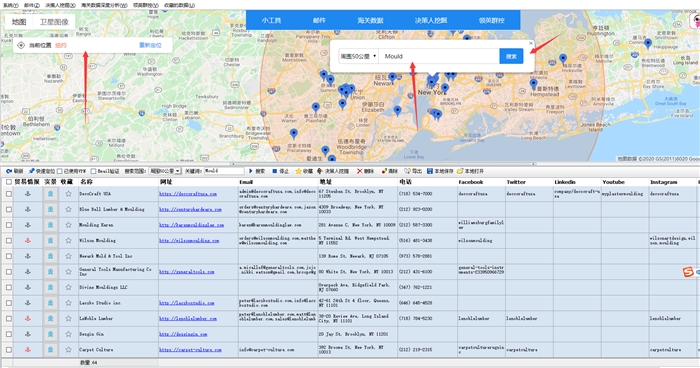The image size is (700, 368).
Task: Click the 本地保存 save disk icon
Action: pyautogui.click(x=429, y=171)
